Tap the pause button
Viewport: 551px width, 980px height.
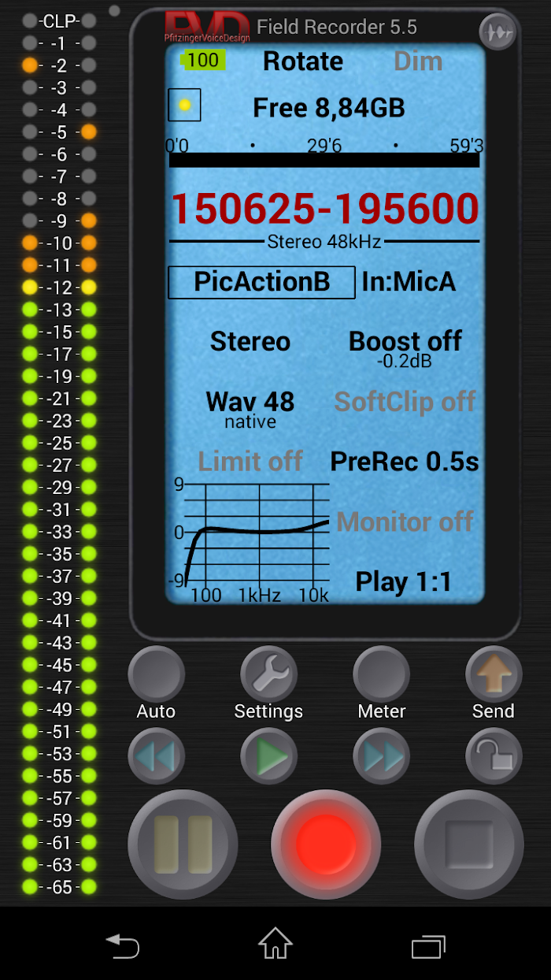tap(183, 845)
